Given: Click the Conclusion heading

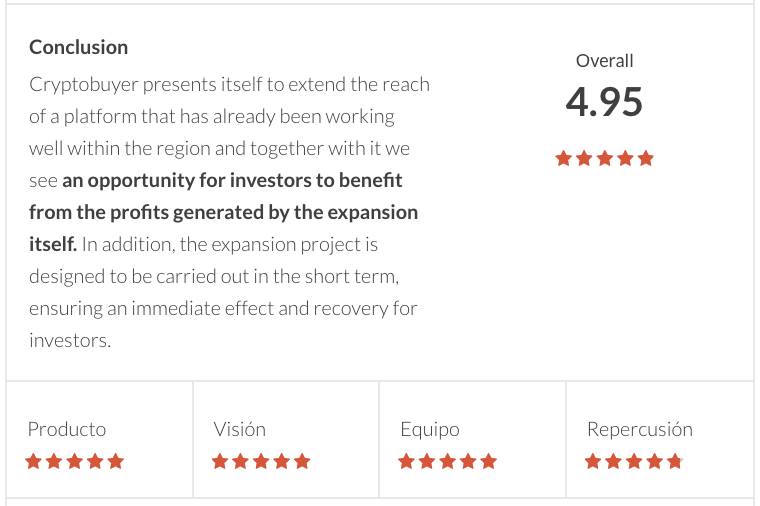Looking at the screenshot, I should pos(79,47).
